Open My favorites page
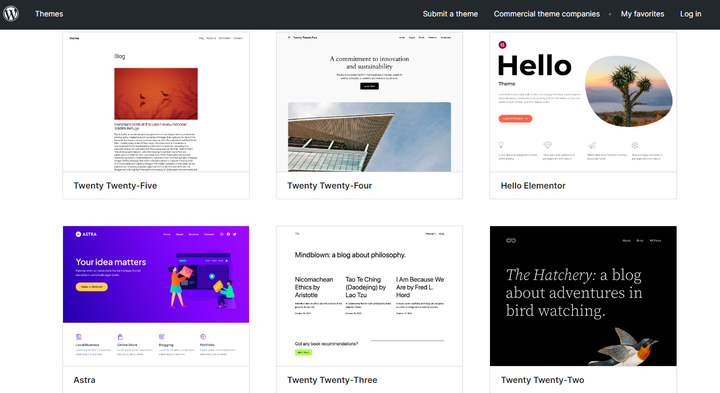The height and width of the screenshot is (393, 720). [642, 14]
